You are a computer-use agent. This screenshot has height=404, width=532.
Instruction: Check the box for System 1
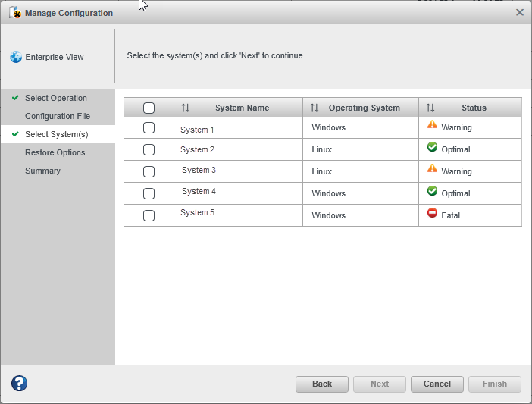(149, 128)
